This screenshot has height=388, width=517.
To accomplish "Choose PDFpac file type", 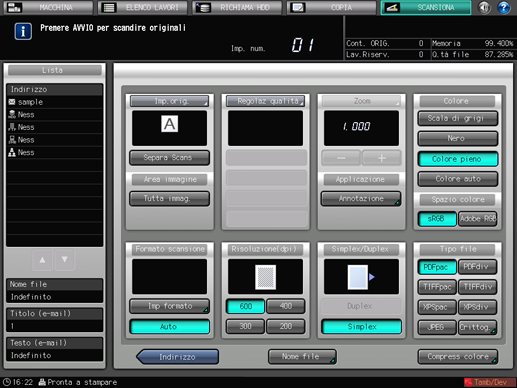I will pyautogui.click(x=437, y=267).
